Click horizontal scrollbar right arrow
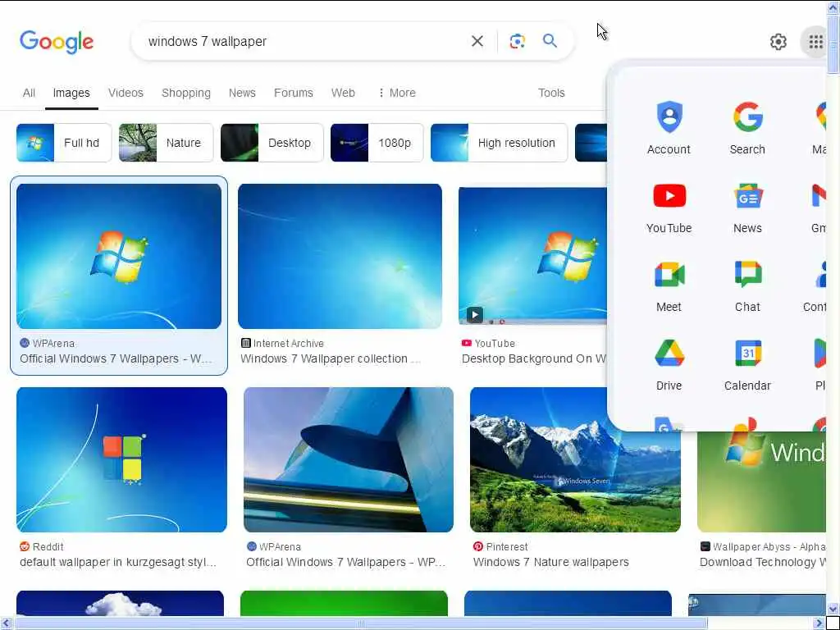Image resolution: width=840 pixels, height=630 pixels. point(819,623)
